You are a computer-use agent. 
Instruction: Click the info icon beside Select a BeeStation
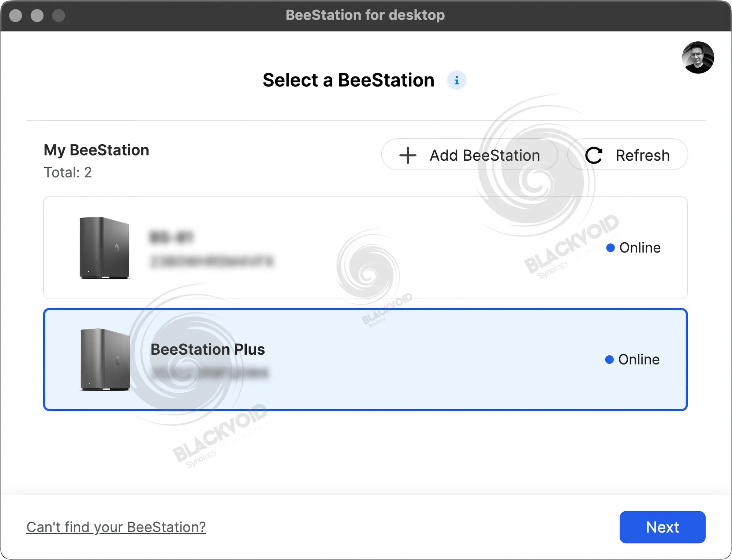(456, 80)
